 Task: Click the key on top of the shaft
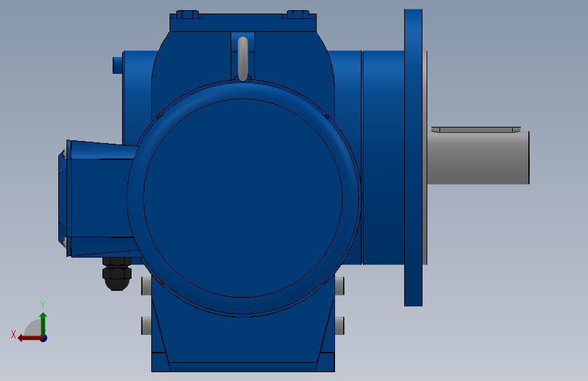click(x=476, y=129)
